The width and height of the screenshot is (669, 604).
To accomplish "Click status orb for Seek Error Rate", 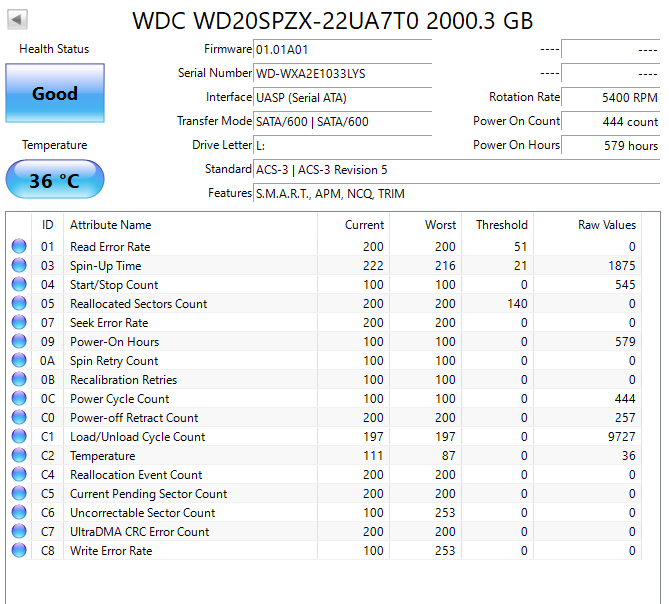I will pos(19,322).
